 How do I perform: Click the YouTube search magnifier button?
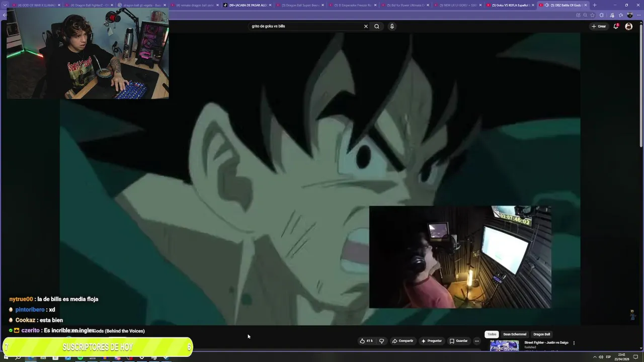[376, 26]
